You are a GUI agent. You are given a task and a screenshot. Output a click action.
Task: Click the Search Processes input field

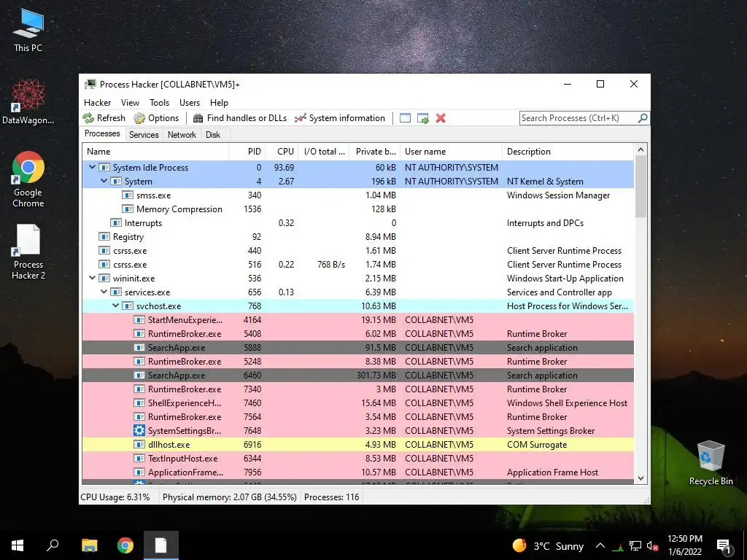tap(578, 118)
